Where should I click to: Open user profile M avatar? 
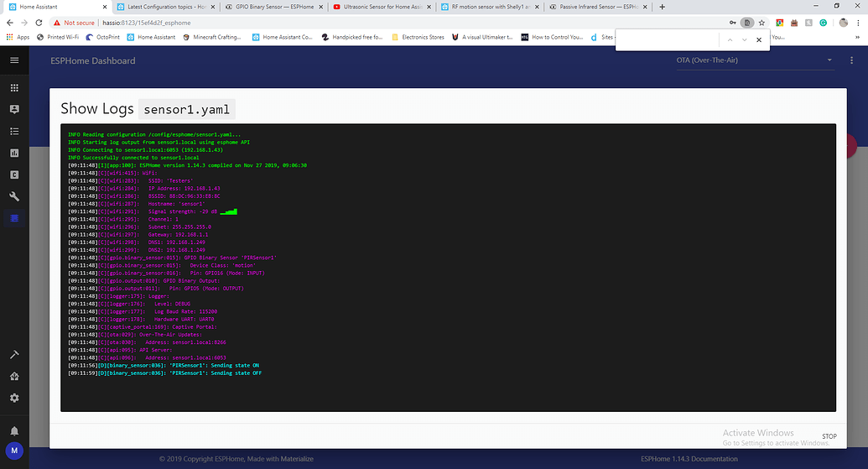tap(14, 451)
